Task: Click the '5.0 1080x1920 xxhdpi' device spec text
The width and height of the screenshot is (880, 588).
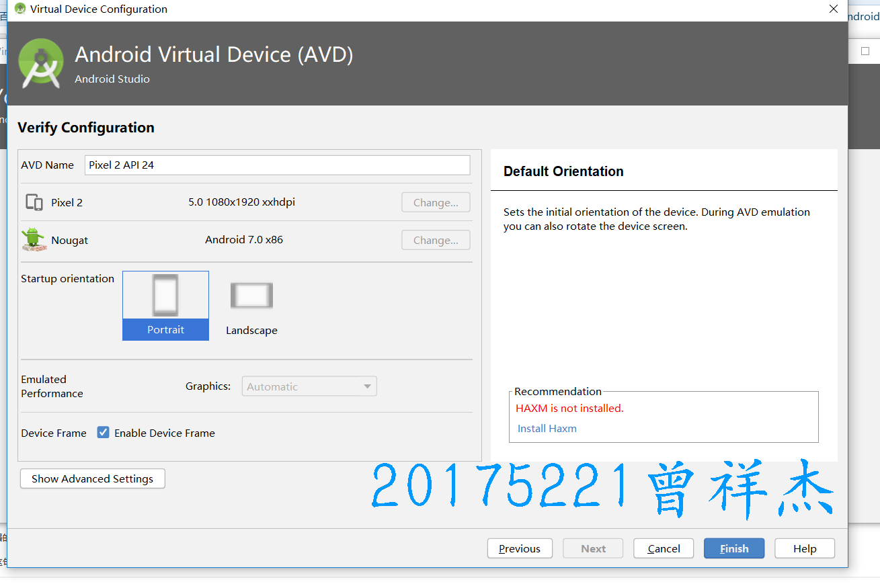Action: pyautogui.click(x=241, y=202)
